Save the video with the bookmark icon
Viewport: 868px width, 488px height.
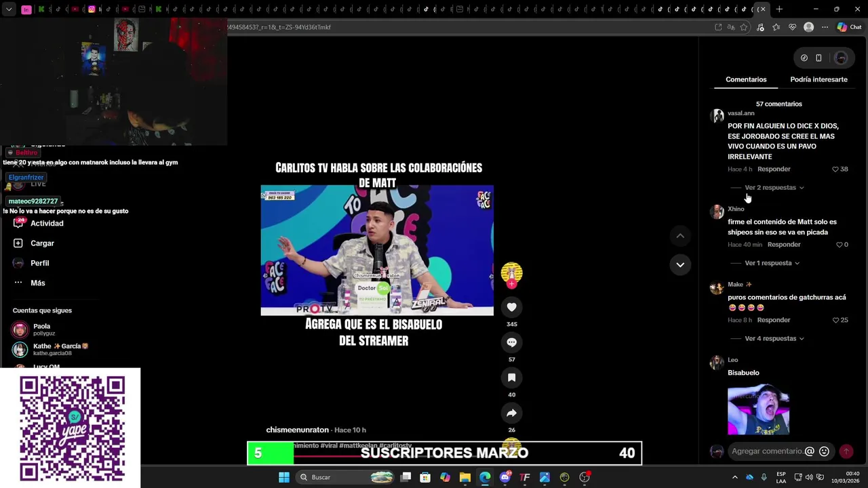511,378
